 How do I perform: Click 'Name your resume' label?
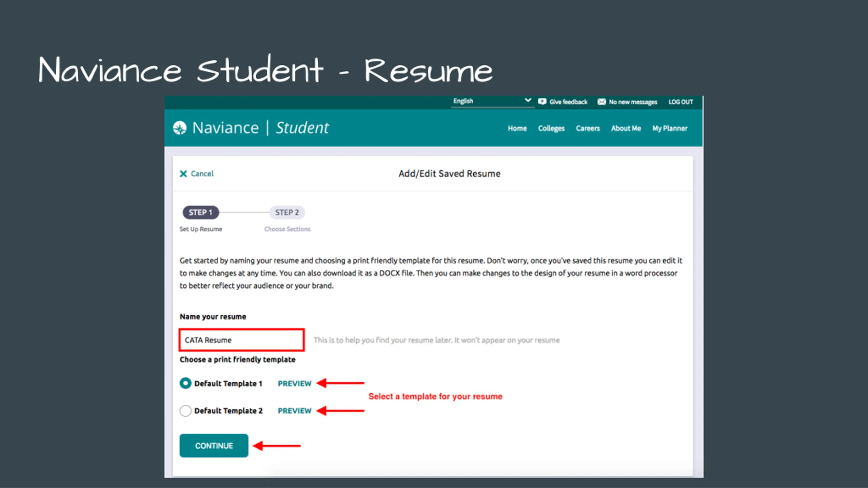click(213, 317)
